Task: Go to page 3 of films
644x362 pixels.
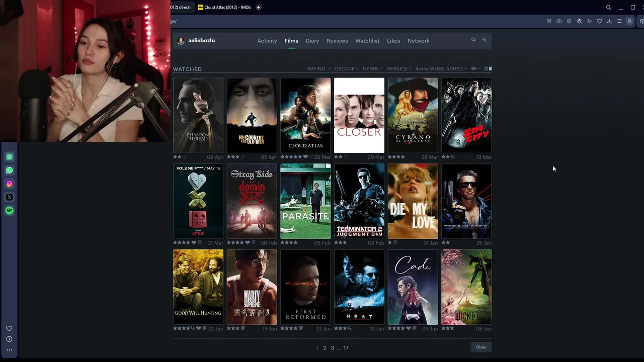Action: (x=332, y=348)
